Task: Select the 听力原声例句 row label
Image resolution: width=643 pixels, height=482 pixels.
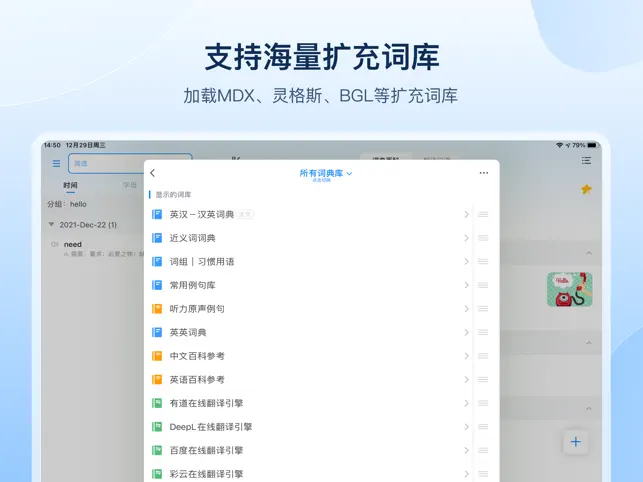Action: [197, 309]
